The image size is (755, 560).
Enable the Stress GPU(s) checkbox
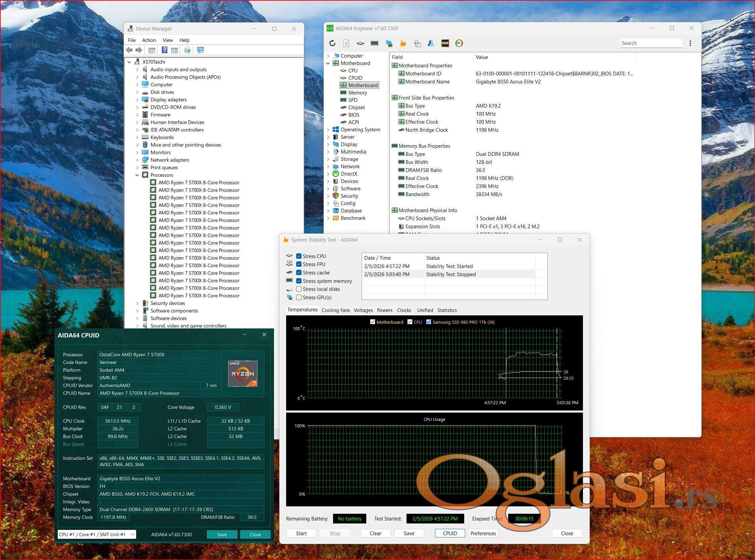coord(299,297)
